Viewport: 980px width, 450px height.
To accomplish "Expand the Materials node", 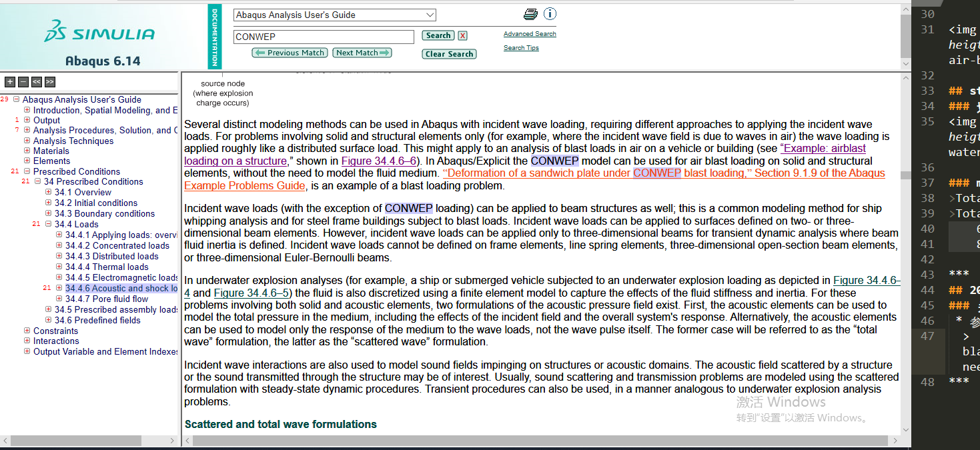I will [x=27, y=151].
